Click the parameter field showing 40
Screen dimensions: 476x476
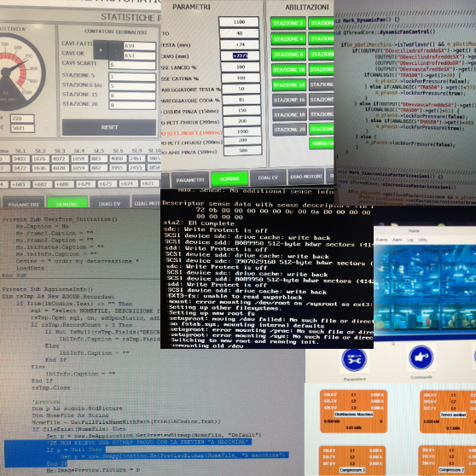[239, 33]
